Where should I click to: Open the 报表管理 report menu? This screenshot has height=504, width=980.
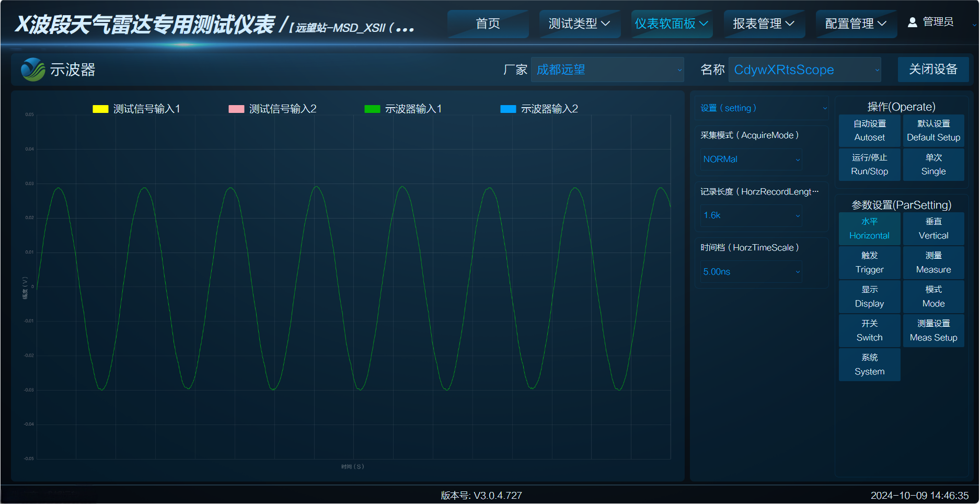click(x=763, y=24)
